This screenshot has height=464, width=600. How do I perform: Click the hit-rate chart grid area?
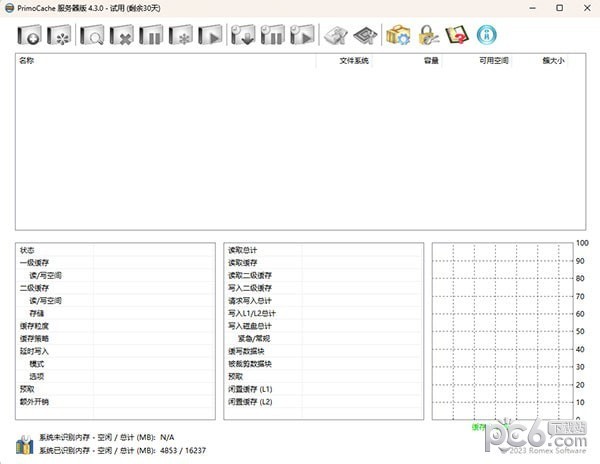503,331
